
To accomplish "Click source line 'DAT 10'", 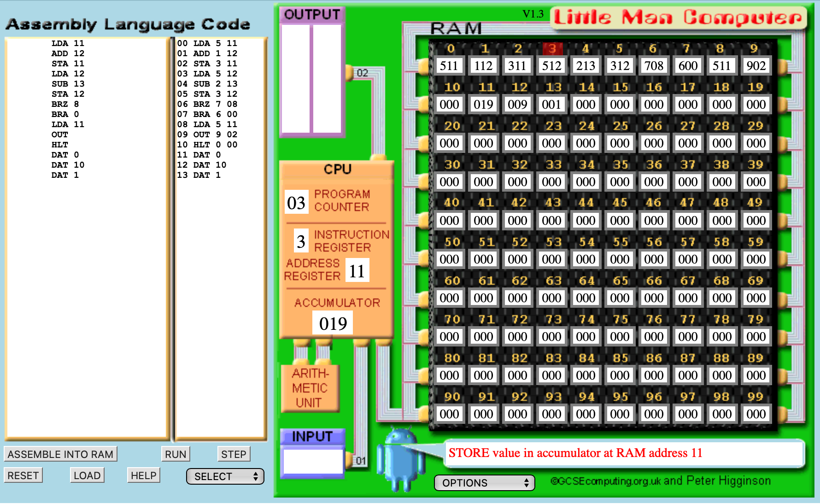I will [68, 165].
